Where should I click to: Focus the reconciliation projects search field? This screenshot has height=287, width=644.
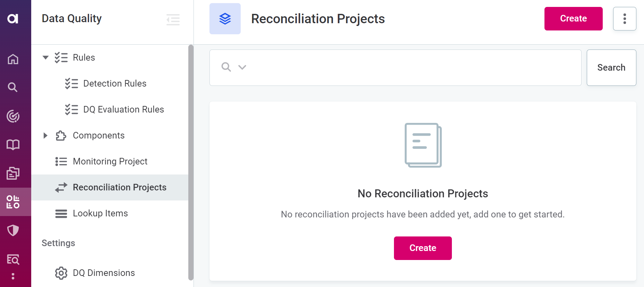[413, 68]
